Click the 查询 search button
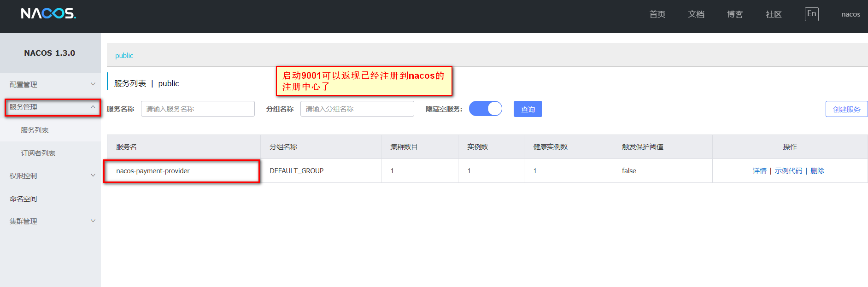The height and width of the screenshot is (287, 868). coord(528,109)
